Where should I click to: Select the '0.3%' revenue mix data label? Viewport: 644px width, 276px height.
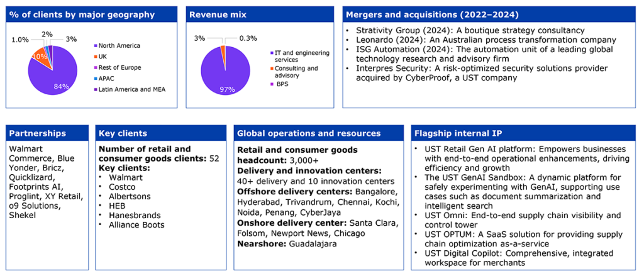(x=247, y=38)
